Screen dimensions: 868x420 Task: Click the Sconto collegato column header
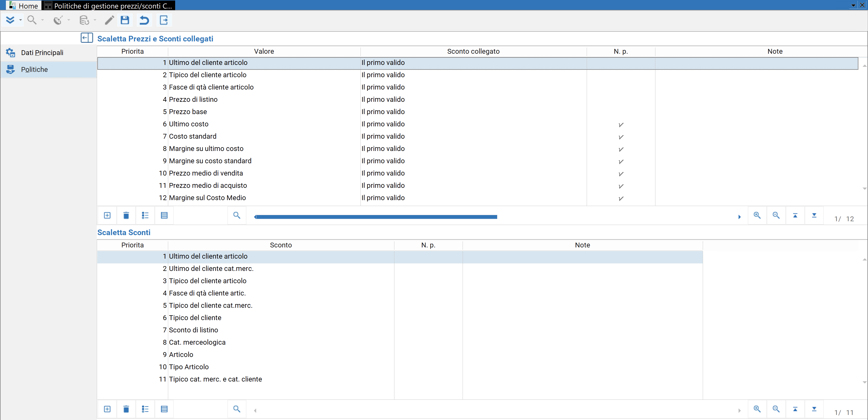[x=473, y=51]
